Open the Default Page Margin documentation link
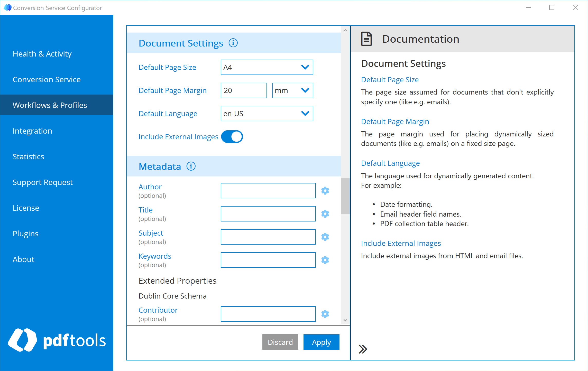This screenshot has width=588, height=371. click(x=395, y=121)
